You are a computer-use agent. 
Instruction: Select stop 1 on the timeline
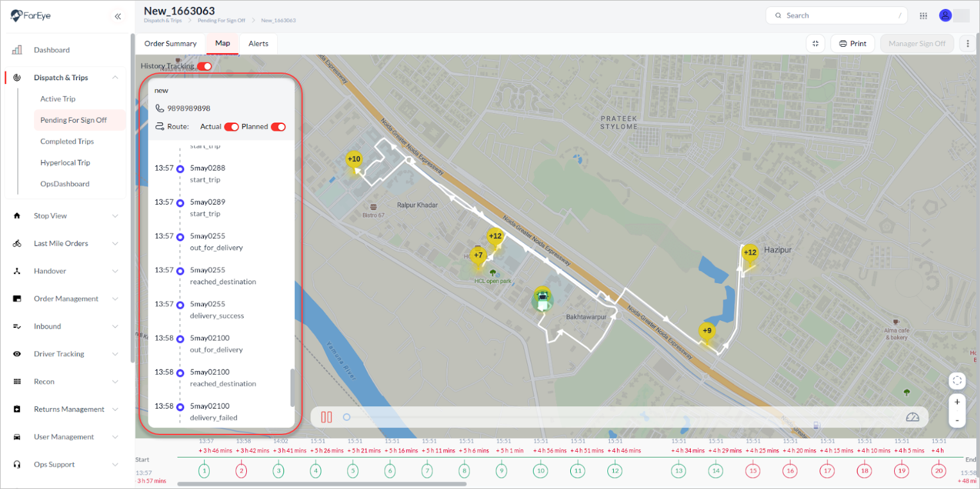pos(204,470)
